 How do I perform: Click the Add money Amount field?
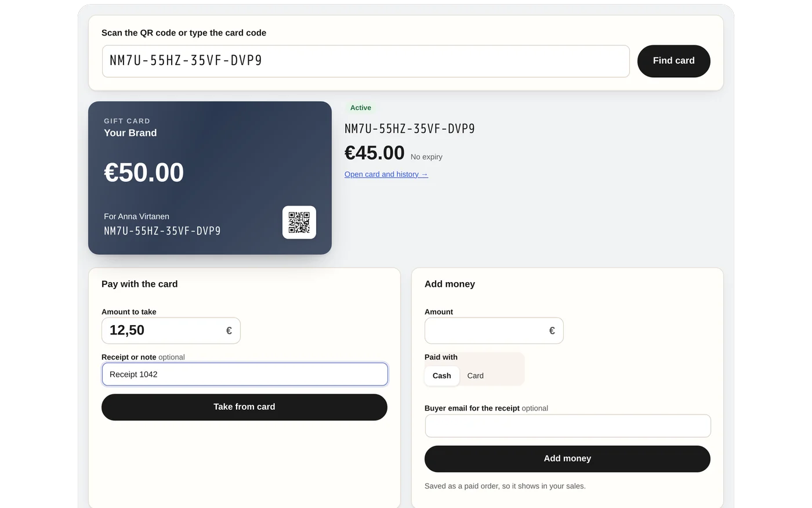494,330
